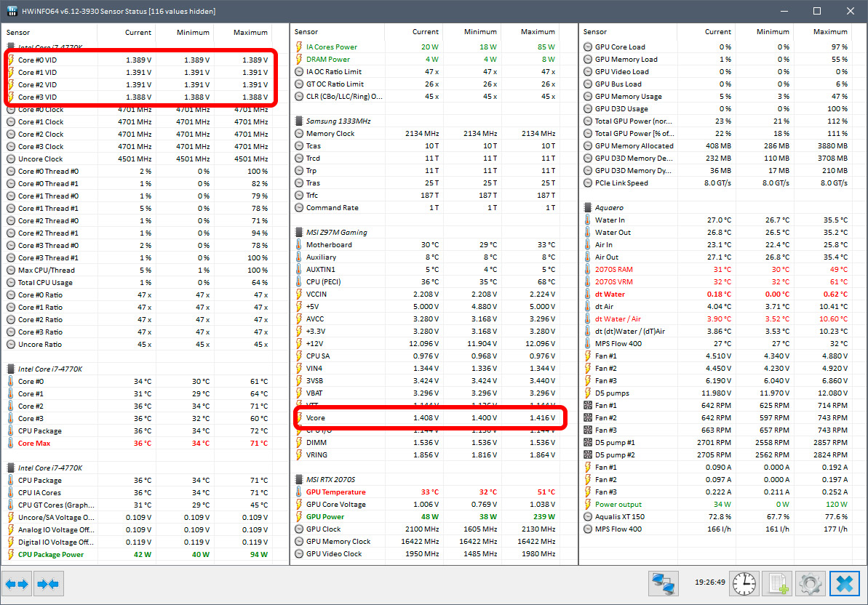Click the thermometer icon beside Core Max
Image resolution: width=868 pixels, height=605 pixels.
[x=10, y=443]
